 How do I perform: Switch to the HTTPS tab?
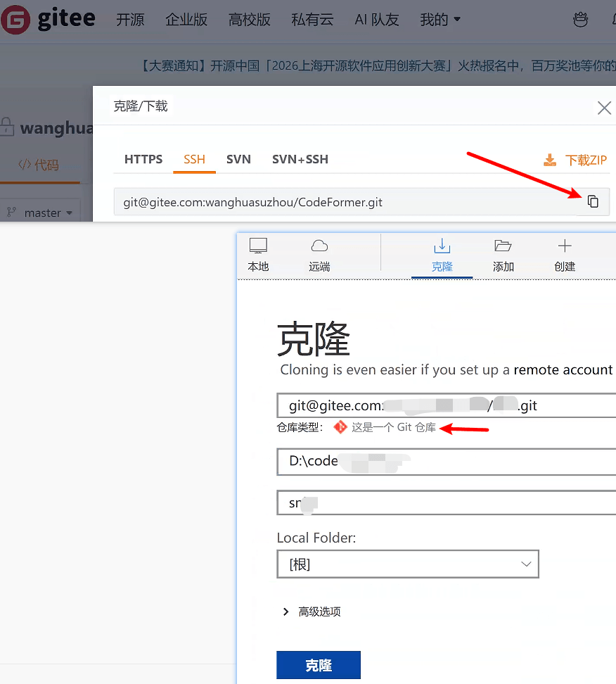pos(143,159)
